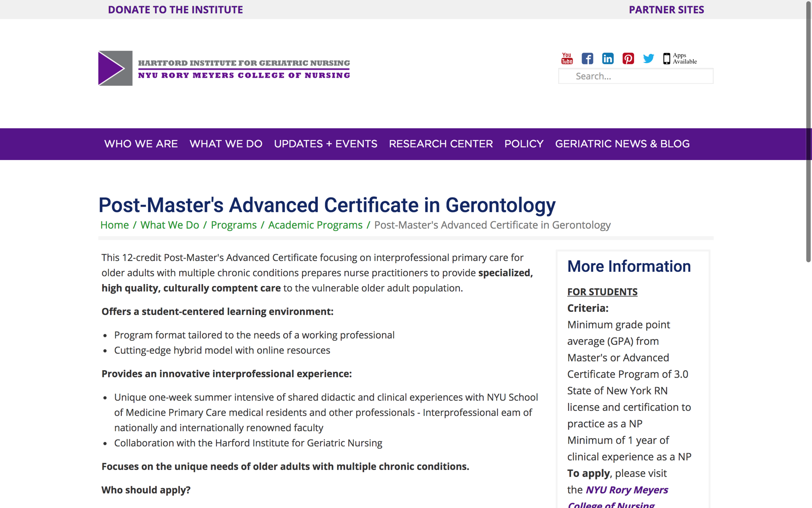812x508 pixels.
Task: Click the Hartford Institute logo text banner
Action: 244,69
